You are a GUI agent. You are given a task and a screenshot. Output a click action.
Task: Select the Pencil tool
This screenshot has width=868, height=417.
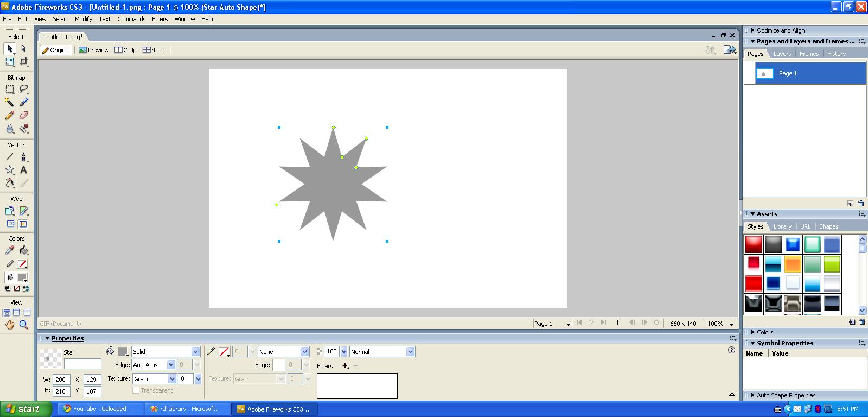(10, 115)
